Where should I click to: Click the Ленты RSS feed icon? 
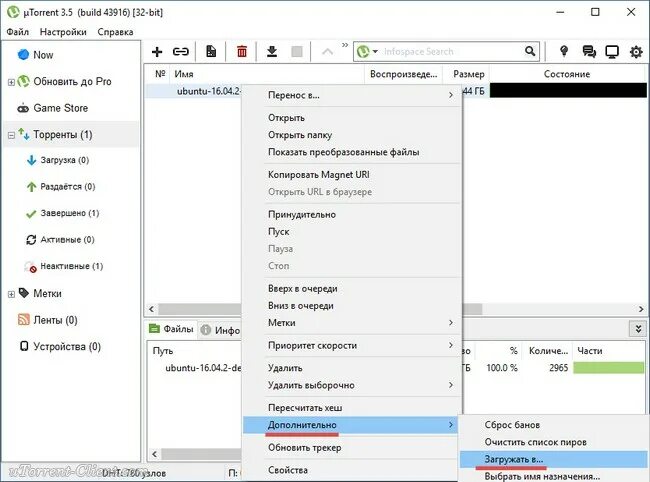(24, 319)
